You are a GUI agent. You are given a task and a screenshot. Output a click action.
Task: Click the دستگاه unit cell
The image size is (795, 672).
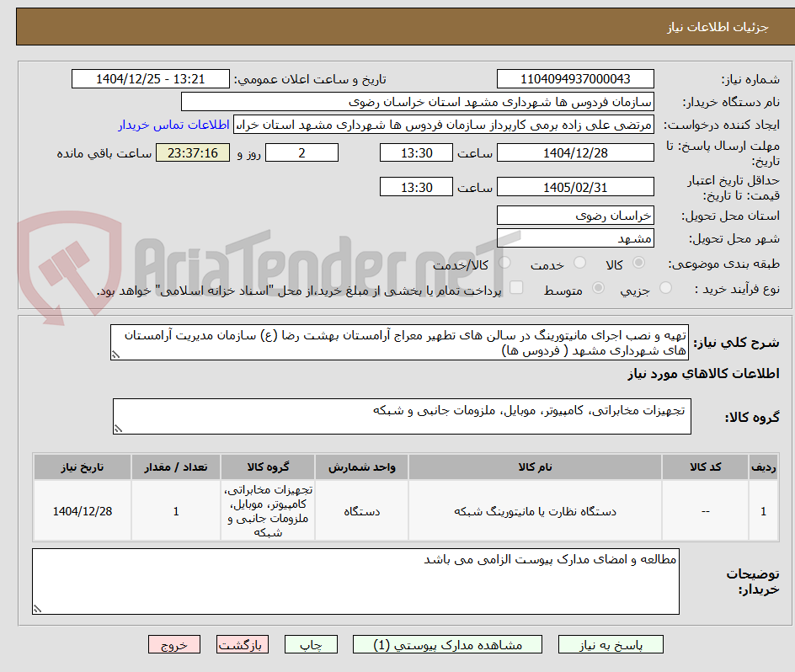[x=361, y=511]
